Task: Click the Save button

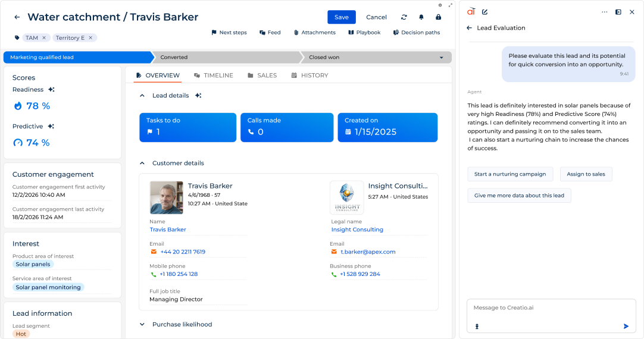Action: click(x=341, y=17)
